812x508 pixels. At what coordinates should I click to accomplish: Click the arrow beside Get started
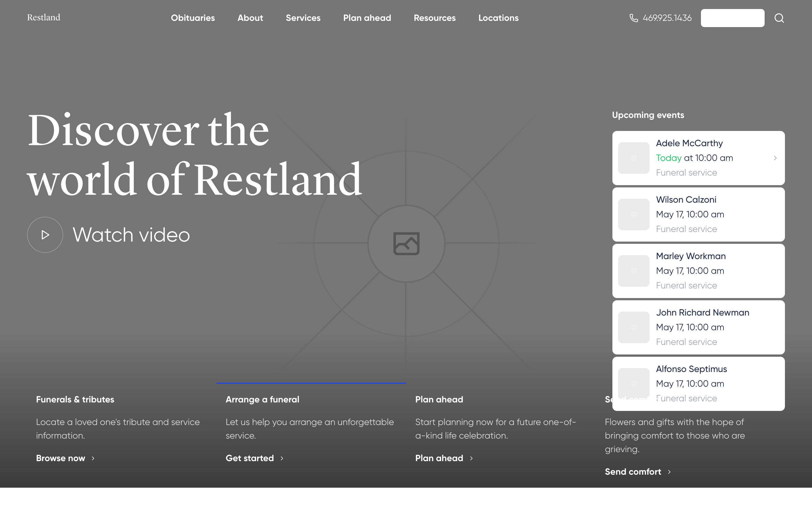282,458
